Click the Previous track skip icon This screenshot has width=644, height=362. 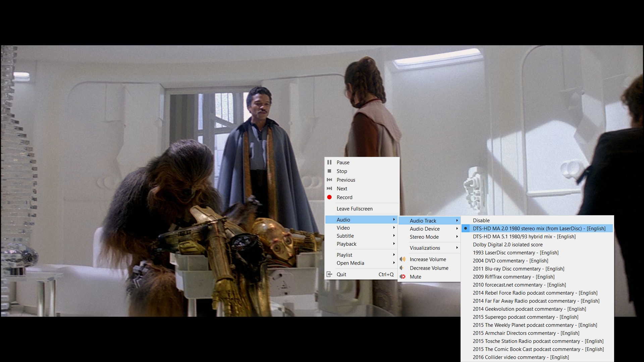click(x=329, y=180)
